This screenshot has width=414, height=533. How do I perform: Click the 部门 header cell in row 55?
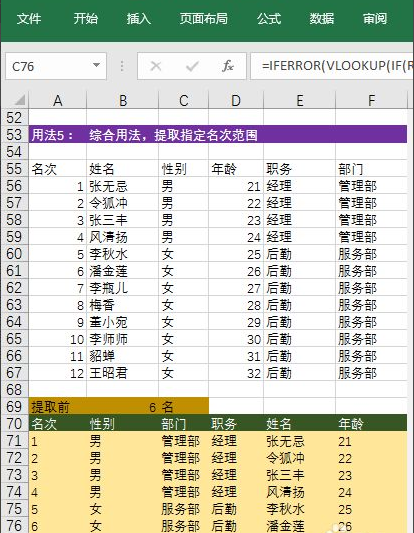point(371,169)
